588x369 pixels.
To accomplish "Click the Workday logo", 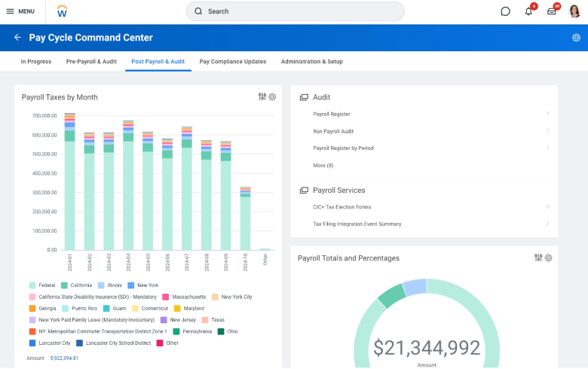I will (x=63, y=11).
